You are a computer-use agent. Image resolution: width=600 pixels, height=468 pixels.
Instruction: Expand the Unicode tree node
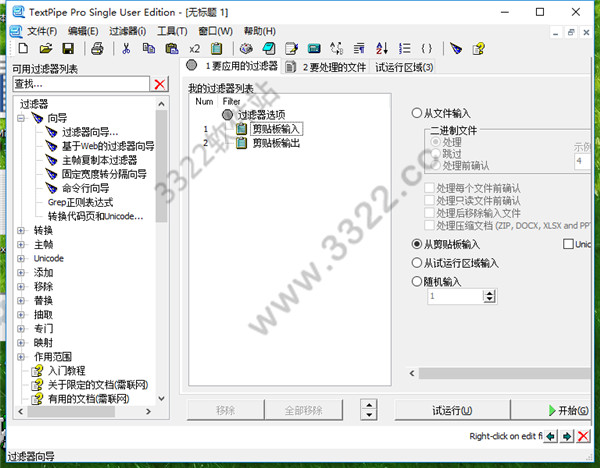(21, 259)
